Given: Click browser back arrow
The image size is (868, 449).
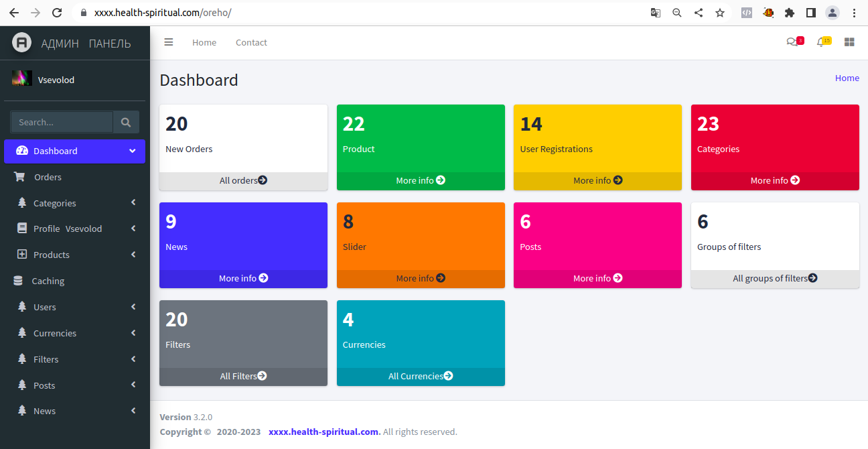Looking at the screenshot, I should pyautogui.click(x=13, y=13).
